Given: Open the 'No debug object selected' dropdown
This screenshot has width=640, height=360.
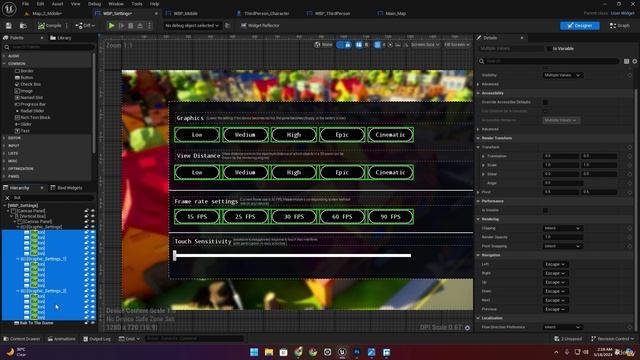Looking at the screenshot, I should [192, 26].
